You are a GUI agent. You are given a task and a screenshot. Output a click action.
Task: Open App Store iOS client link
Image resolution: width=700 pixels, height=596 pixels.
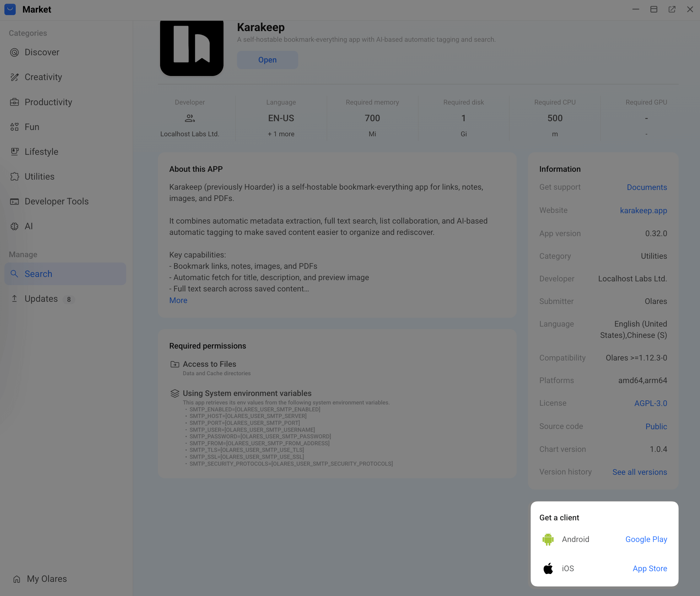[650, 569]
